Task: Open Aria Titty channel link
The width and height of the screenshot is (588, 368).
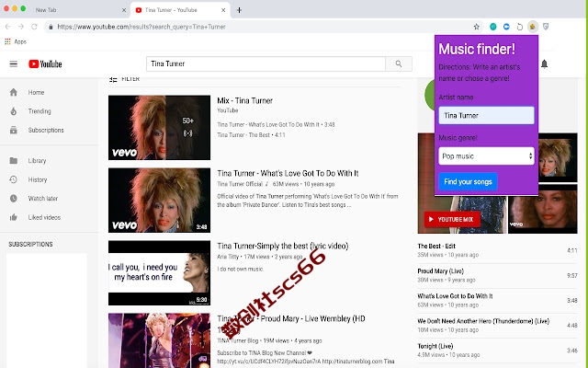Action: click(228, 257)
